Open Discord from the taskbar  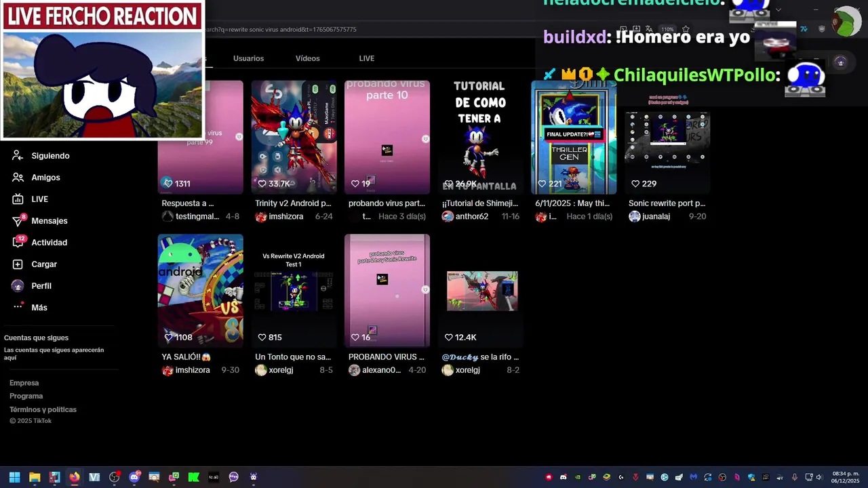coord(134,477)
